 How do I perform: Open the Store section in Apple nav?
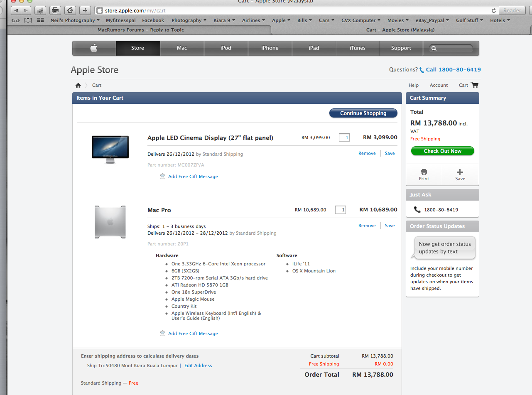pyautogui.click(x=138, y=48)
